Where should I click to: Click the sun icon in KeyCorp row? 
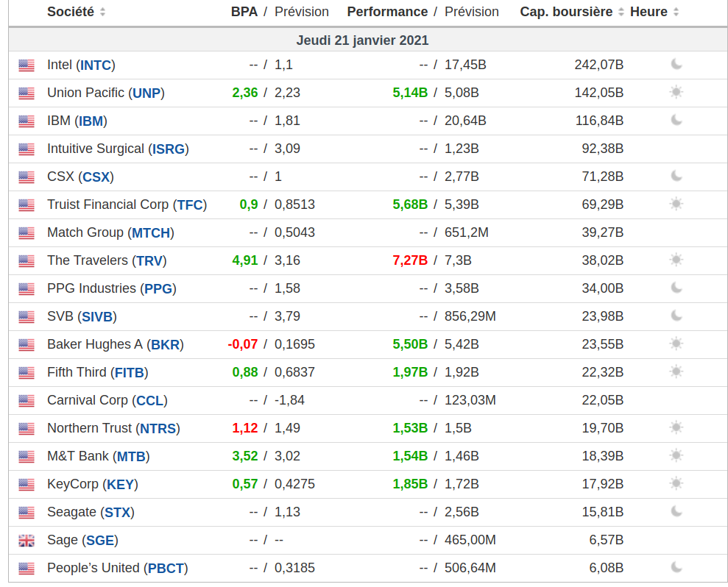coord(676,483)
